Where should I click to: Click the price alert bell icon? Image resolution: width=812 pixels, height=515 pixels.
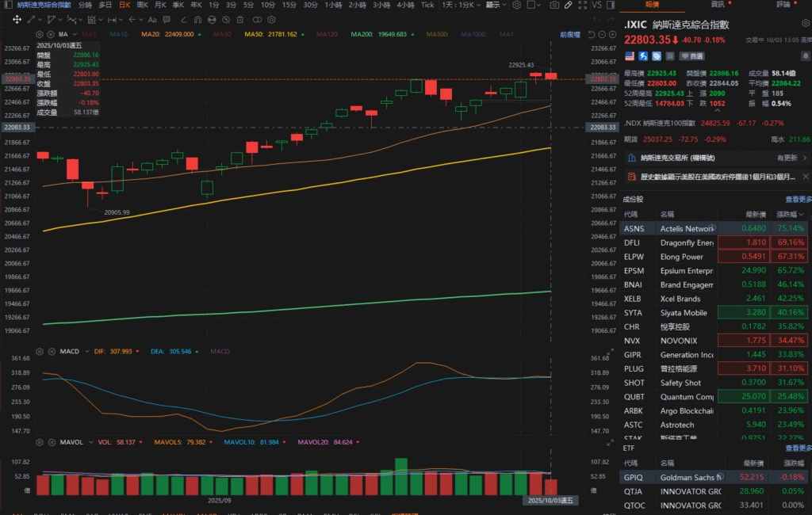805,56
